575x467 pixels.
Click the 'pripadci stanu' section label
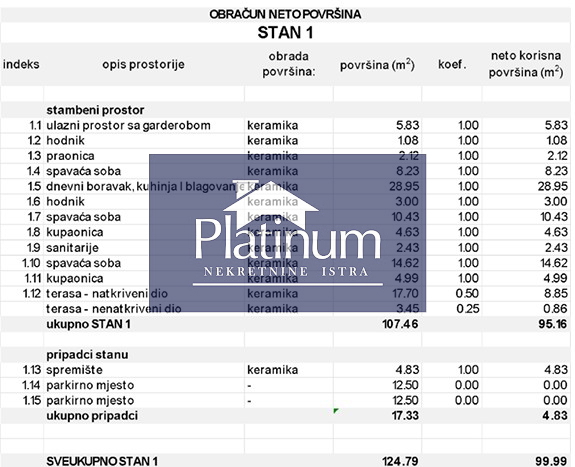click(87, 355)
